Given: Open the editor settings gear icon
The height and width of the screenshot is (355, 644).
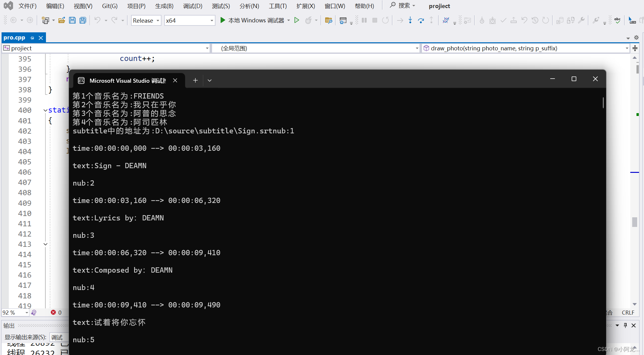Looking at the screenshot, I should point(636,38).
